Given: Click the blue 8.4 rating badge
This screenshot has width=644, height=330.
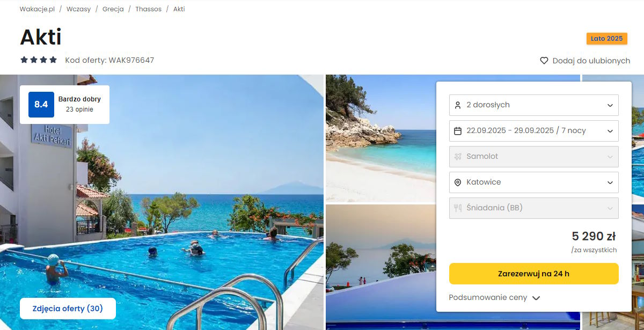Looking at the screenshot, I should tap(41, 104).
